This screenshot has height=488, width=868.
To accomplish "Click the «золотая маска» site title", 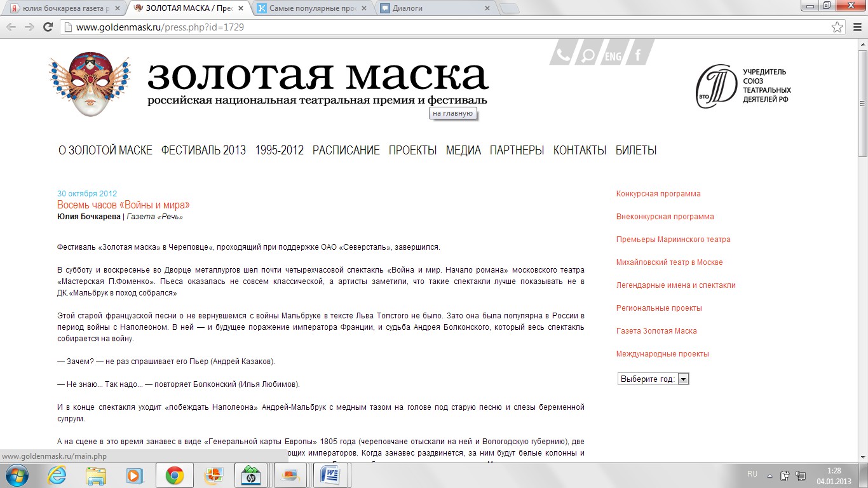I will [x=318, y=76].
